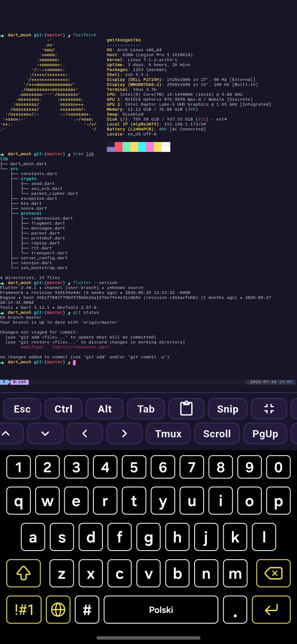The width and height of the screenshot is (297, 644).
Task: Click modified lib/src/constants.dart path
Action: 81,347
